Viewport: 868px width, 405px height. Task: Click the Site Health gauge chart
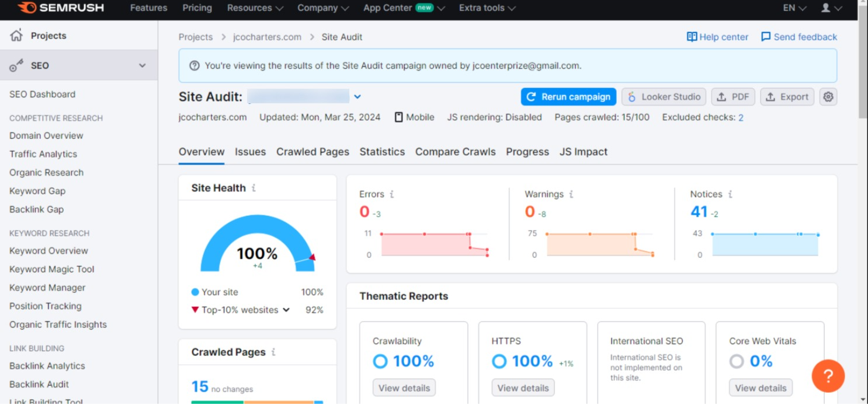[x=258, y=243]
